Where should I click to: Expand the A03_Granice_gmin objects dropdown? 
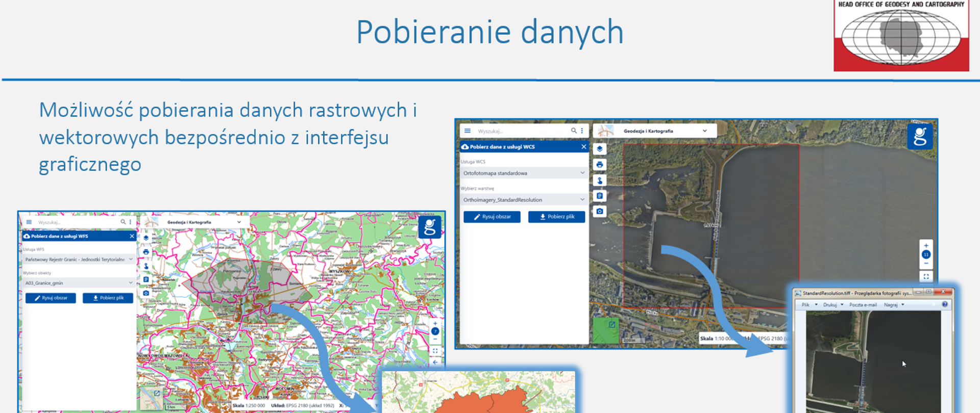(x=79, y=283)
